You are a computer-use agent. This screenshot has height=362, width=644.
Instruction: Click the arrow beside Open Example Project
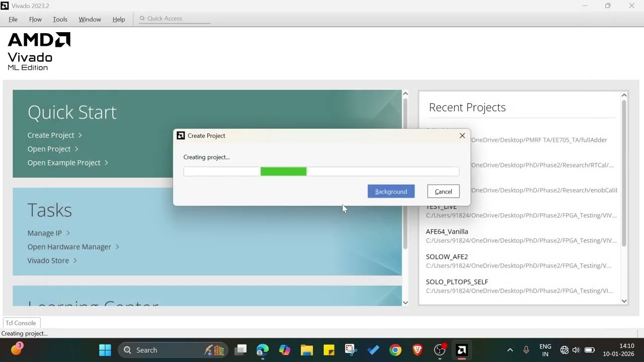[x=106, y=163]
